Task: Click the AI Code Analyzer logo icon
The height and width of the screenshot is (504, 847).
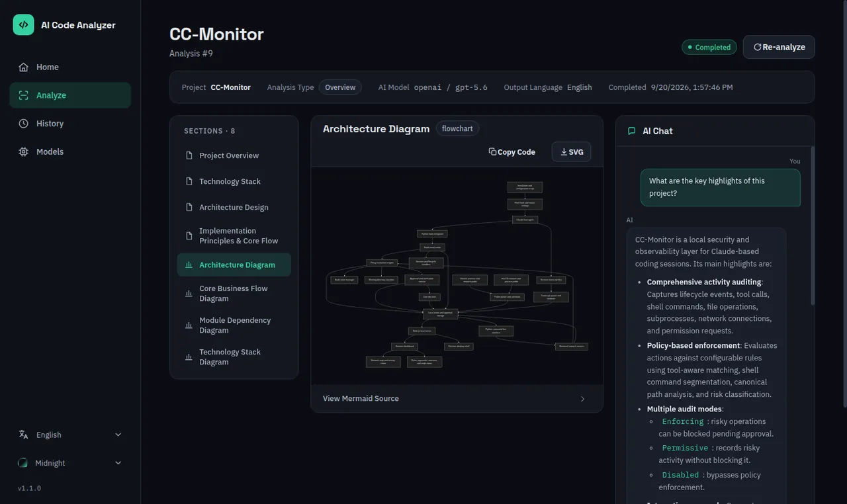Action: click(23, 24)
